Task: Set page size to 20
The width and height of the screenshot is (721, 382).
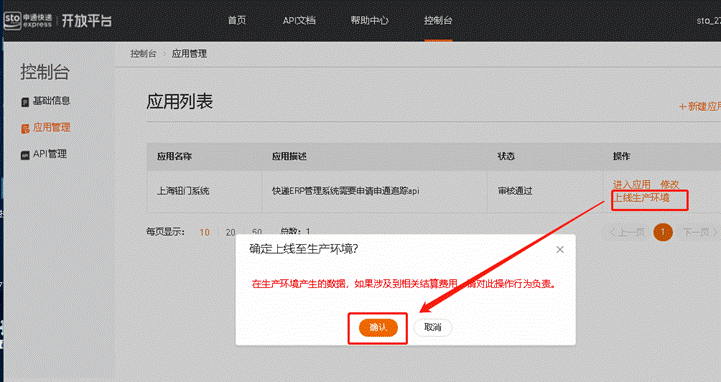Action: [230, 232]
